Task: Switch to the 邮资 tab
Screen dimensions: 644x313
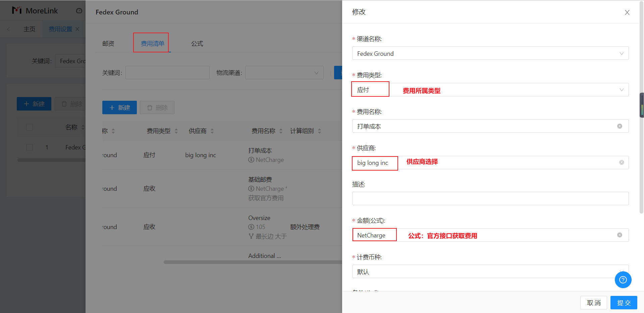Action: pyautogui.click(x=108, y=44)
